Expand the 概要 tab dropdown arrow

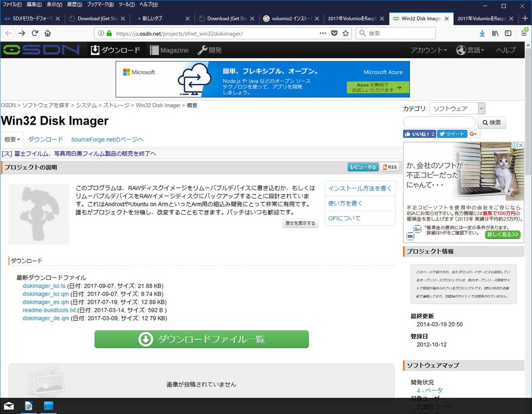click(x=19, y=139)
